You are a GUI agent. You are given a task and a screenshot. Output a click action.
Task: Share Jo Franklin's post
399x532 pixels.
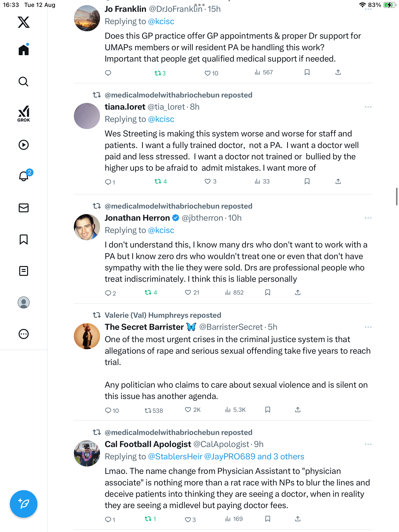(x=338, y=72)
